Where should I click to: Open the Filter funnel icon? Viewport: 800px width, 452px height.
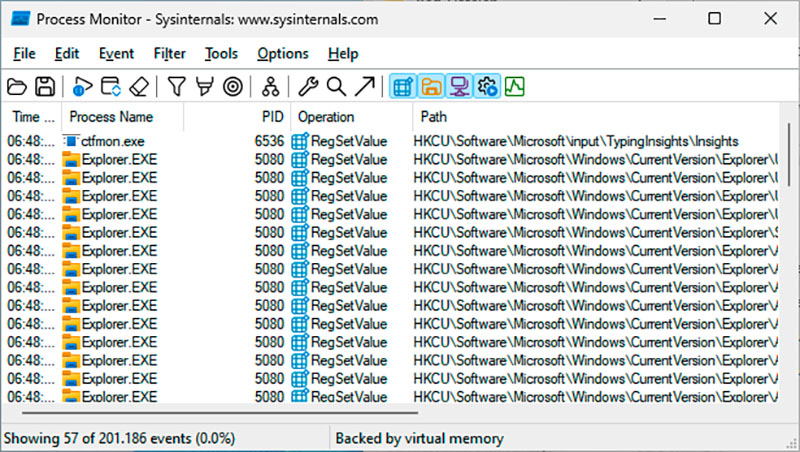(177, 87)
